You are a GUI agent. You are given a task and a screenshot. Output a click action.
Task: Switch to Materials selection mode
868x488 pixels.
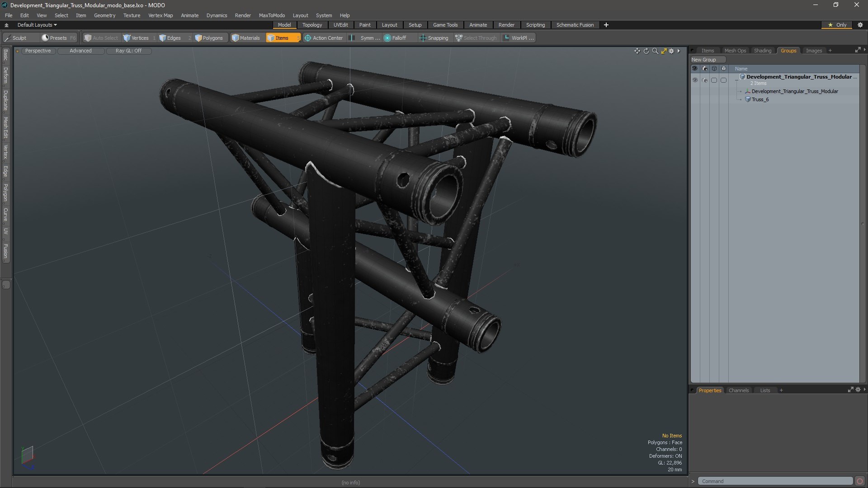pyautogui.click(x=246, y=38)
